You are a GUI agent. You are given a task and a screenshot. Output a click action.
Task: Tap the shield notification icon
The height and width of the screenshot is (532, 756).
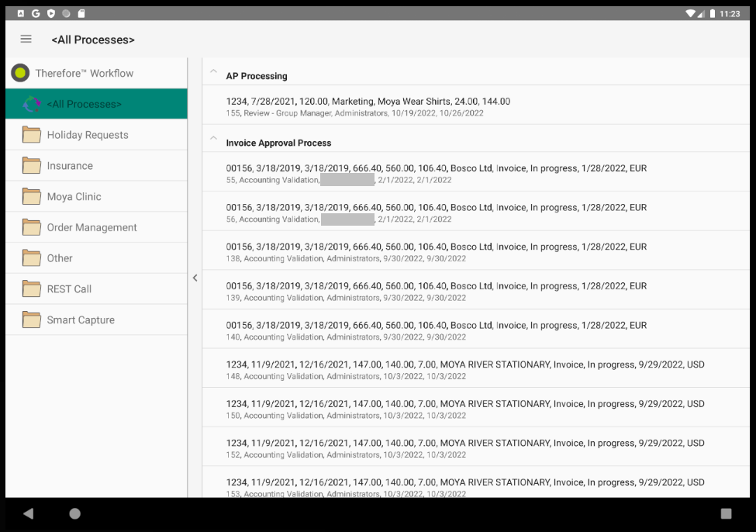coord(51,13)
